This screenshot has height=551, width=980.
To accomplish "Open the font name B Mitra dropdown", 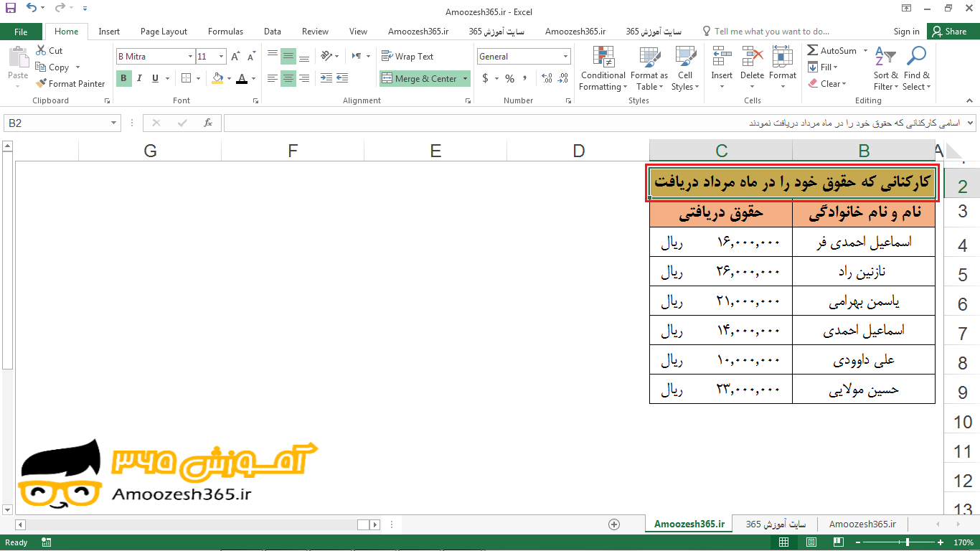I will click(190, 57).
